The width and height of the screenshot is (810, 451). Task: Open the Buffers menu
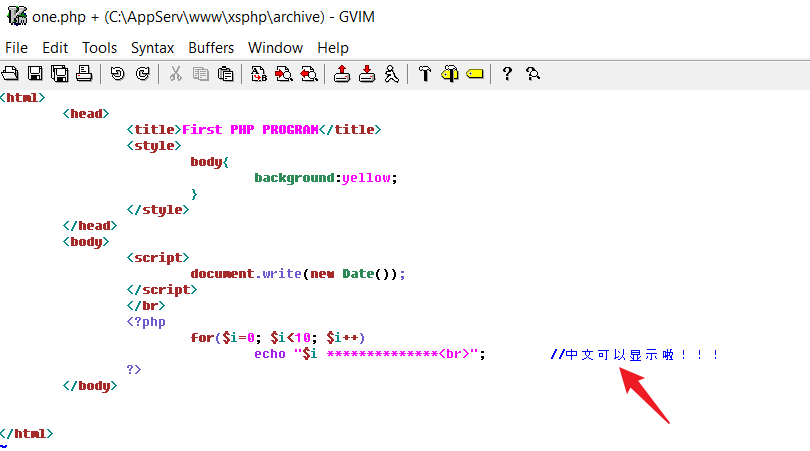point(211,48)
